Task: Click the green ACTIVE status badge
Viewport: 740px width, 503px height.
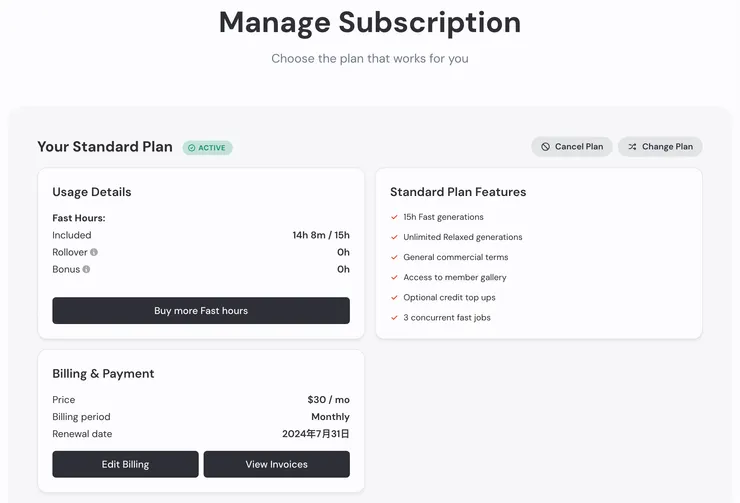Action: tap(207, 148)
